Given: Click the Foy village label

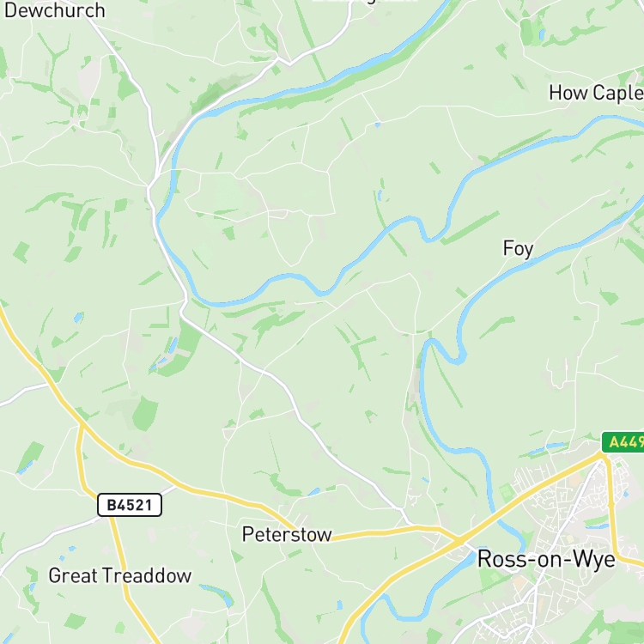Looking at the screenshot, I should 519,249.
